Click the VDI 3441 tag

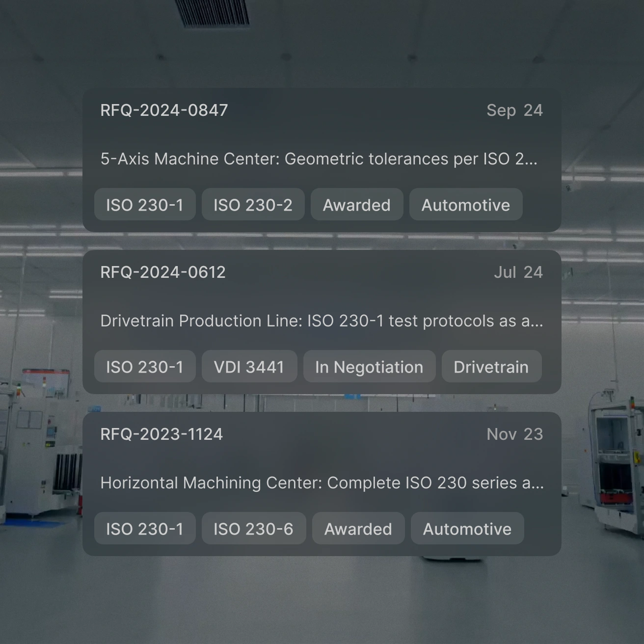point(249,367)
